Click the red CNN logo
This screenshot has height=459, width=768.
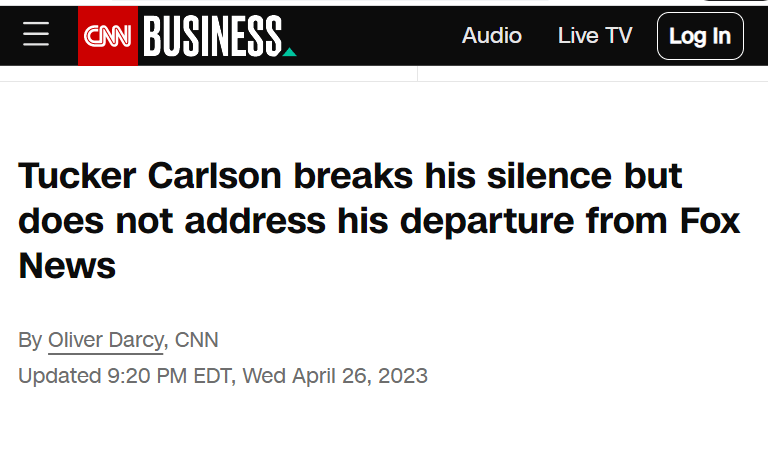pyautogui.click(x=108, y=37)
